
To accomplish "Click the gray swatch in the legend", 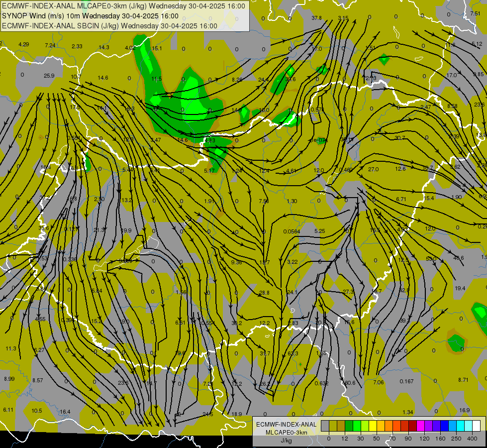I will (x=325, y=426).
